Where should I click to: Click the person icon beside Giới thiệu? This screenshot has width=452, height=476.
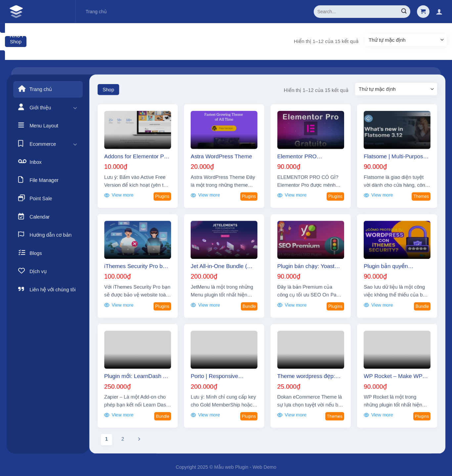pyautogui.click(x=21, y=107)
